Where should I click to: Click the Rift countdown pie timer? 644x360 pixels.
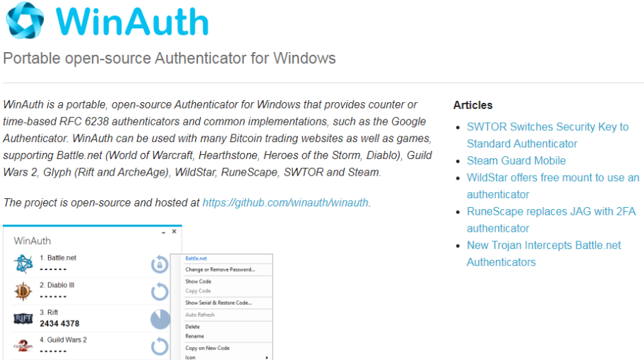tap(160, 319)
